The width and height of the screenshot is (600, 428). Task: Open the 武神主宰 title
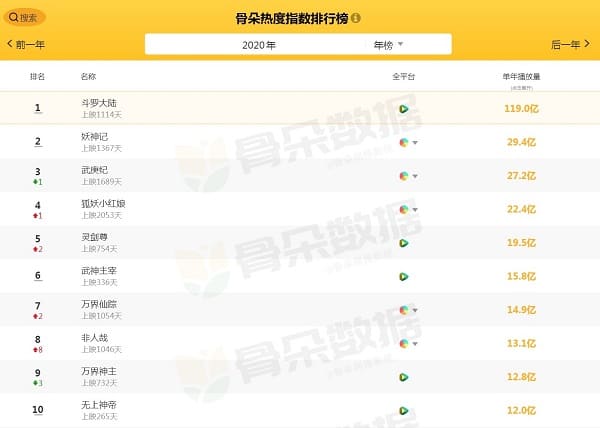(99, 271)
